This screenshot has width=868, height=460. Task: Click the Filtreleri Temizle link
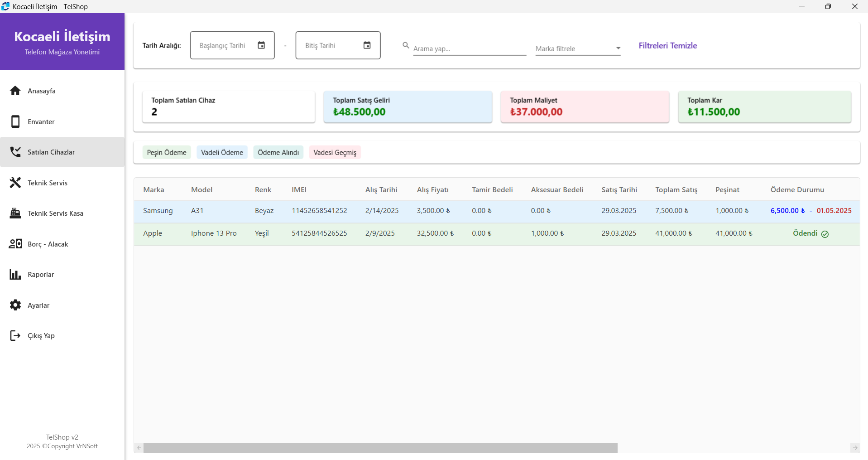click(x=667, y=45)
